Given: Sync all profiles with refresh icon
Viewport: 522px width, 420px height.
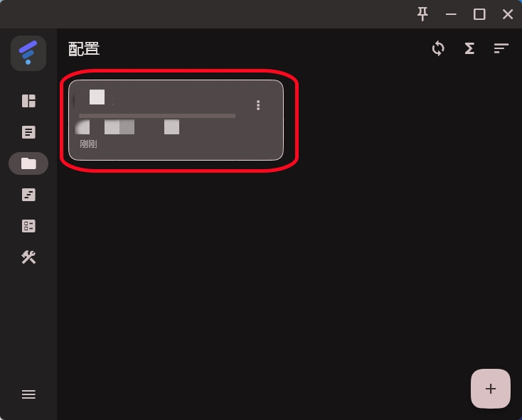Looking at the screenshot, I should [x=438, y=48].
